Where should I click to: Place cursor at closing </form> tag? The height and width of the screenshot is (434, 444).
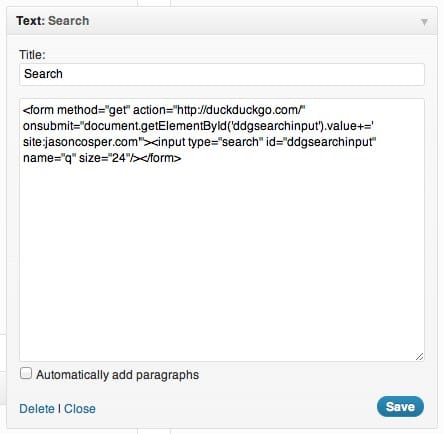(162, 158)
